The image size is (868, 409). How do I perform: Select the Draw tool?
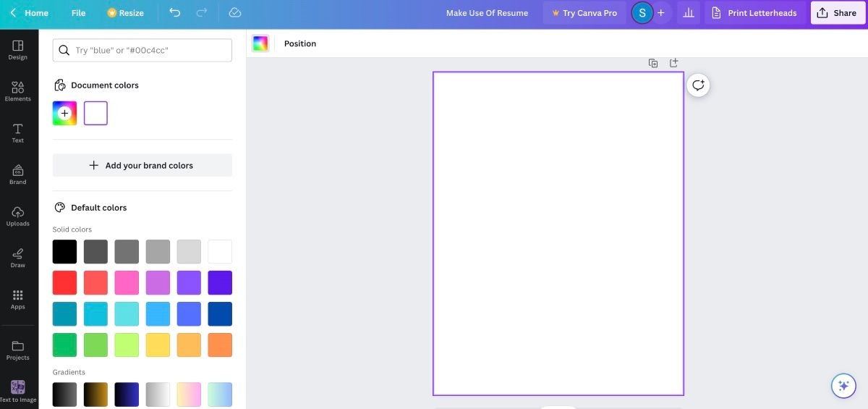pyautogui.click(x=18, y=258)
